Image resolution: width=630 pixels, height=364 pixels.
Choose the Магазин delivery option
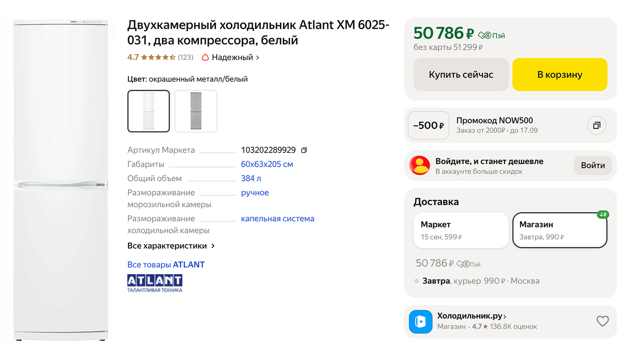pyautogui.click(x=559, y=230)
